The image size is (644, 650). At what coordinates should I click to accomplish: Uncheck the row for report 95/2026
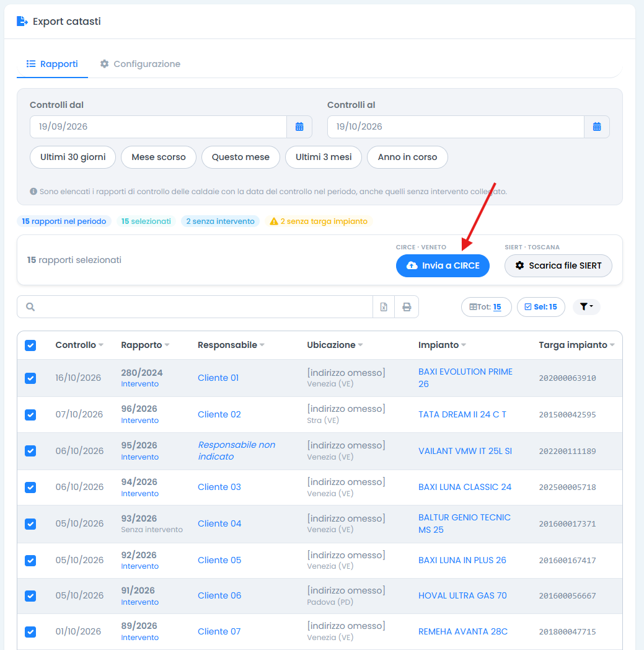click(x=30, y=451)
